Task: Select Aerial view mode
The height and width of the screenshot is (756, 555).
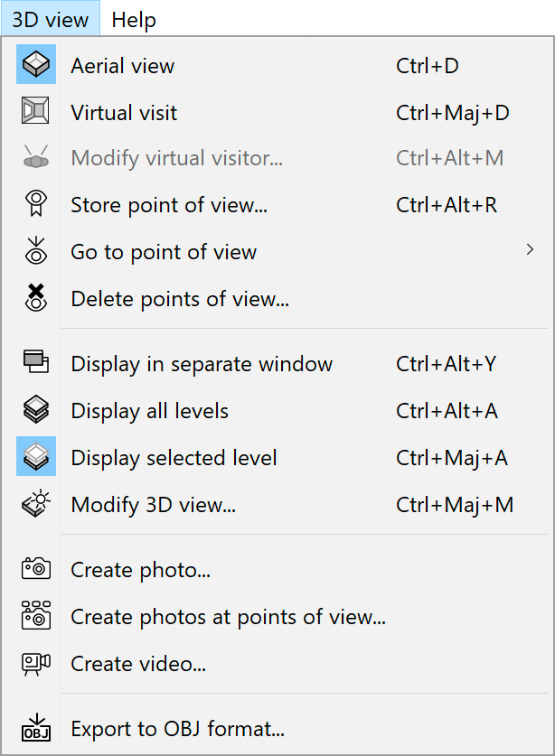Action: 123,66
